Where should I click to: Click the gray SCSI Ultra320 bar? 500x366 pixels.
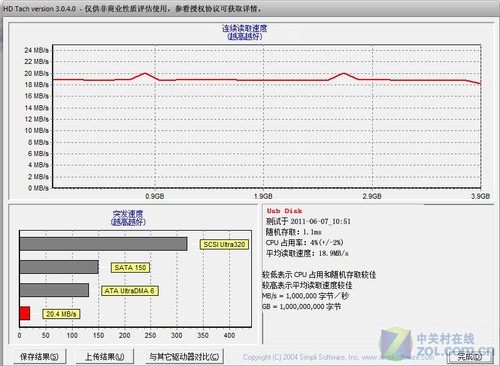103,244
